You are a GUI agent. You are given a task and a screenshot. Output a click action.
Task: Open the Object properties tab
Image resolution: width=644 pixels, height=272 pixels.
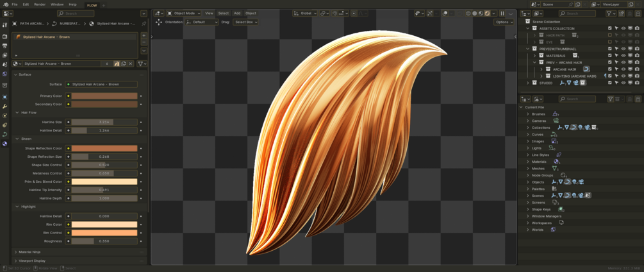(x=5, y=97)
